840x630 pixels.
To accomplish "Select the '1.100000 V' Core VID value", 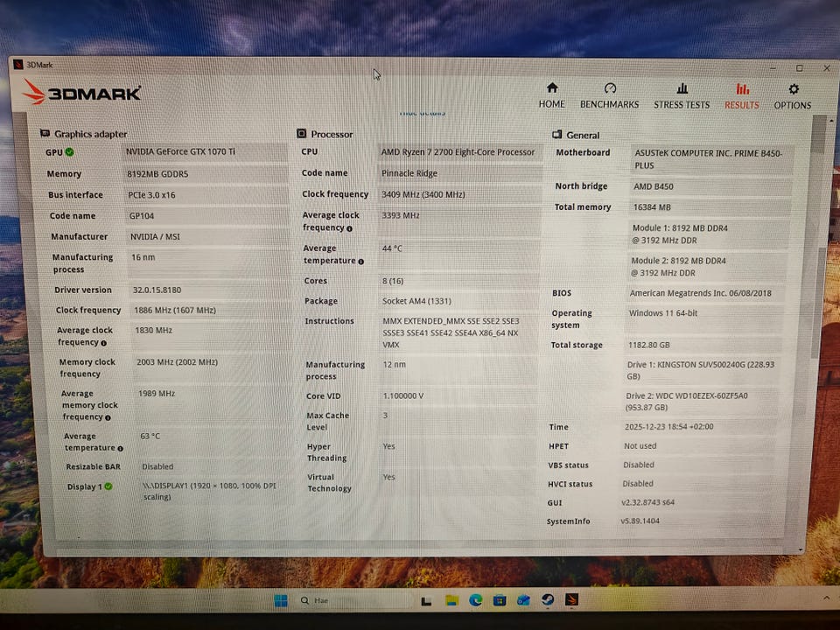I will (402, 395).
